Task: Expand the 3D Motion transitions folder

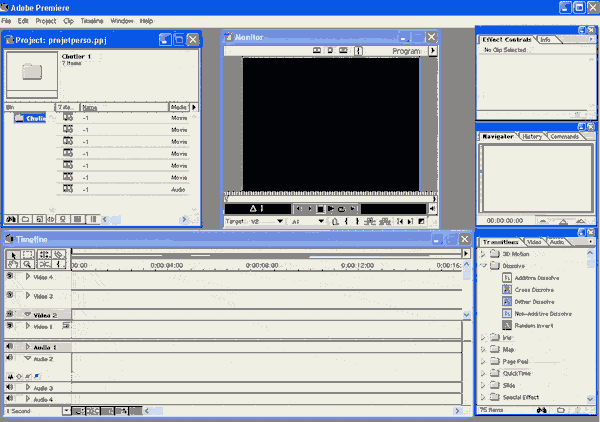Action: pyautogui.click(x=483, y=254)
